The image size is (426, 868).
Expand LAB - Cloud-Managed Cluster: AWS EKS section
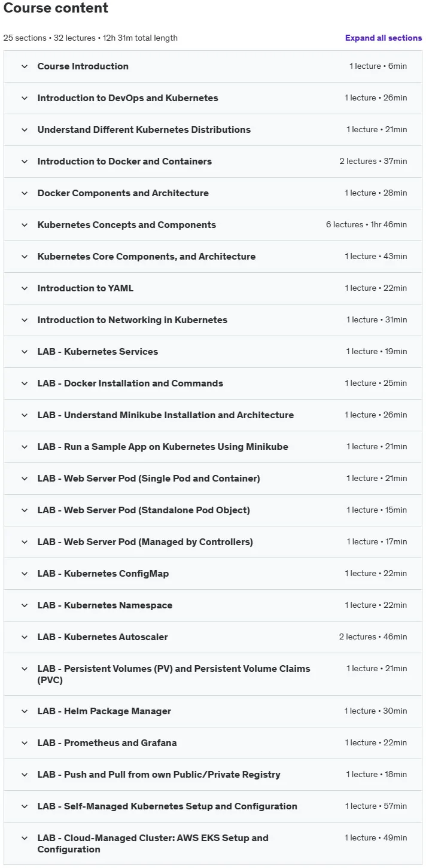213,843
